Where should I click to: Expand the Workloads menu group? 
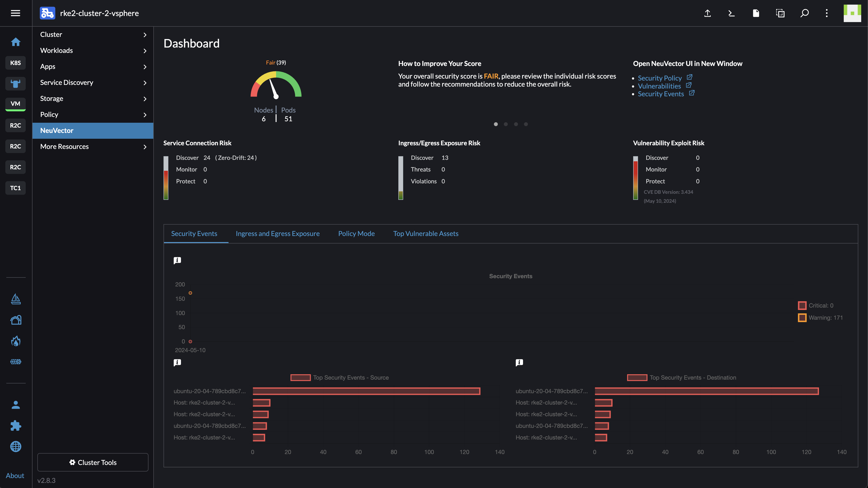point(93,50)
